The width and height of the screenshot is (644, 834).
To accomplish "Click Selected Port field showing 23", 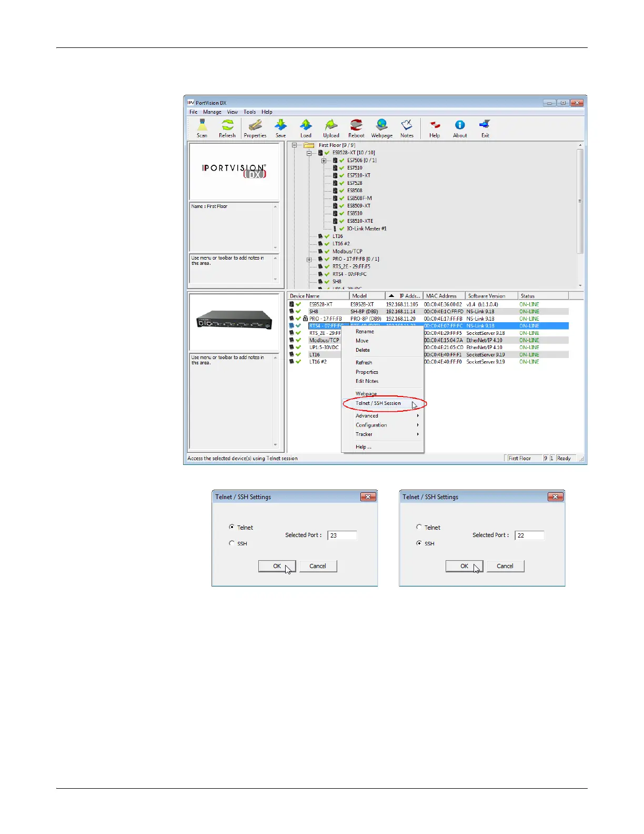I will 342,535.
